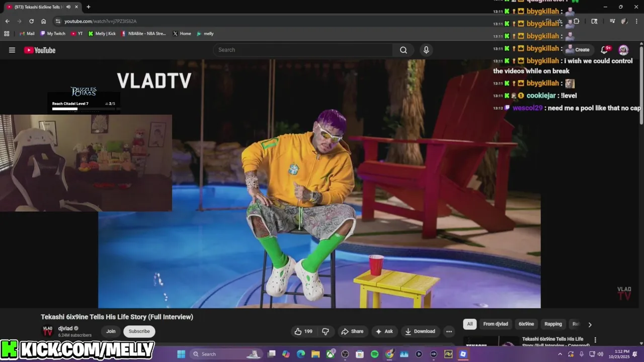Open Xbox app from taskbar
This screenshot has height=362, width=644.
click(331, 354)
